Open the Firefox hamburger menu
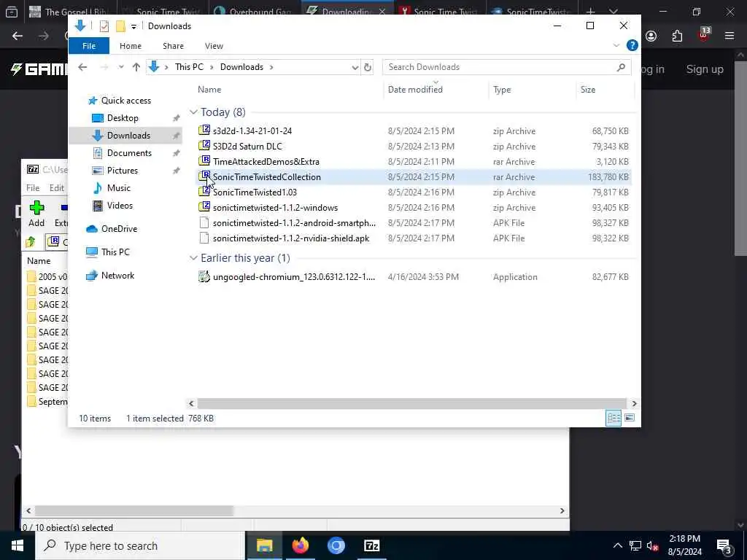The width and height of the screenshot is (747, 560). [729, 36]
